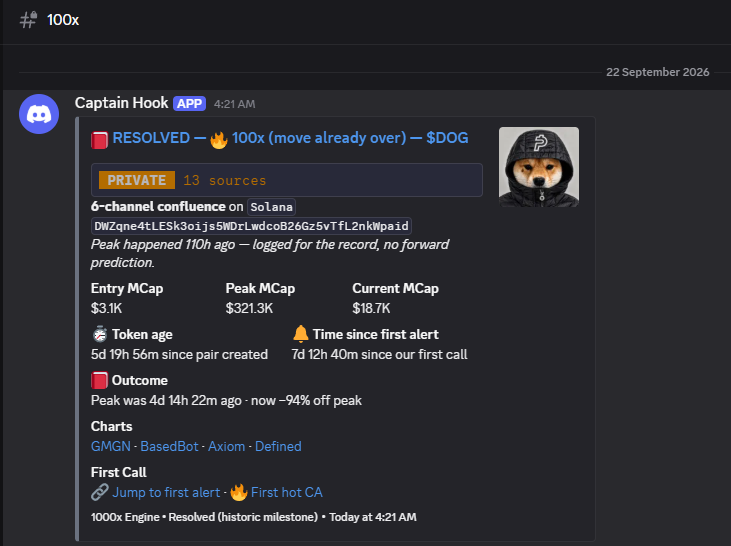731x546 pixels.
Task: Click the 6-channel confluence text
Action: click(x=158, y=207)
